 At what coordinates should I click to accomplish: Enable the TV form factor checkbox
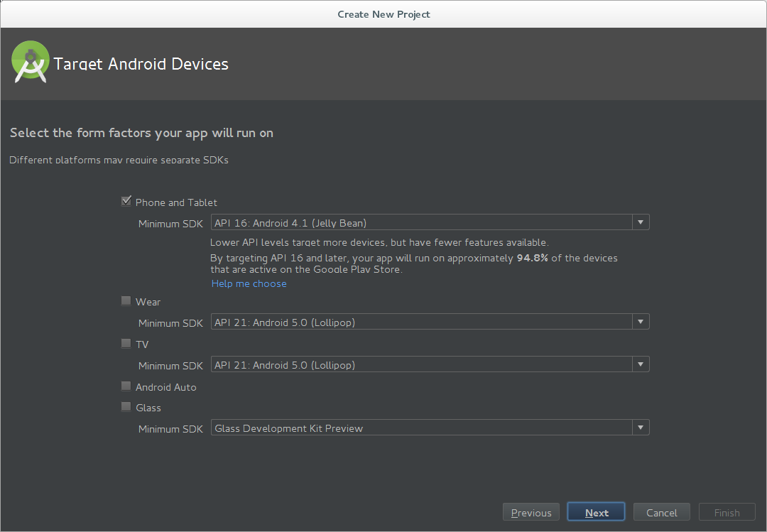(126, 344)
